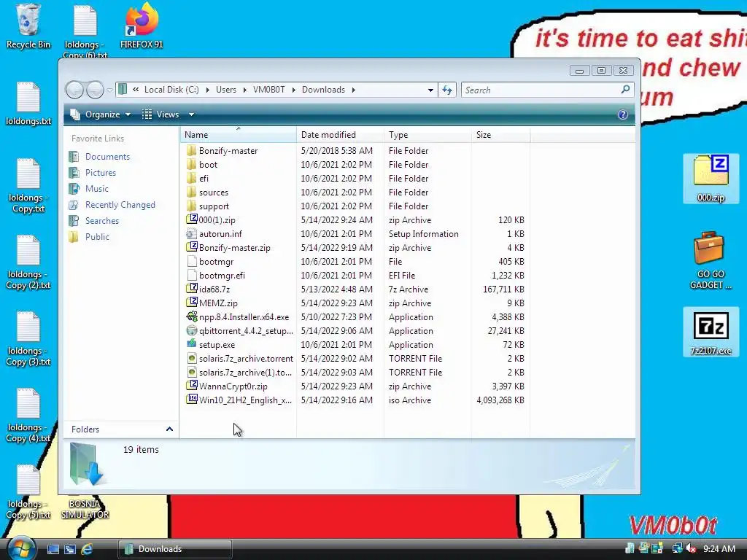The width and height of the screenshot is (747, 560).
Task: Click Users in address breadcrumb
Action: pos(226,90)
